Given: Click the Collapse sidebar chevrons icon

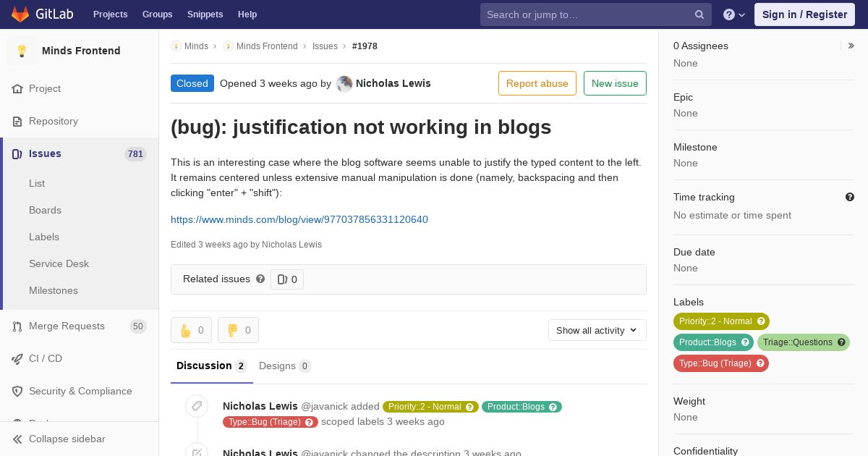Looking at the screenshot, I should pyautogui.click(x=17, y=439).
